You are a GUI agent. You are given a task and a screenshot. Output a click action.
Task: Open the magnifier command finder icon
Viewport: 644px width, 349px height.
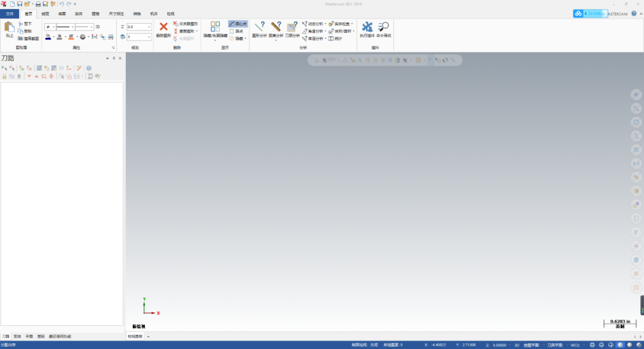click(383, 27)
